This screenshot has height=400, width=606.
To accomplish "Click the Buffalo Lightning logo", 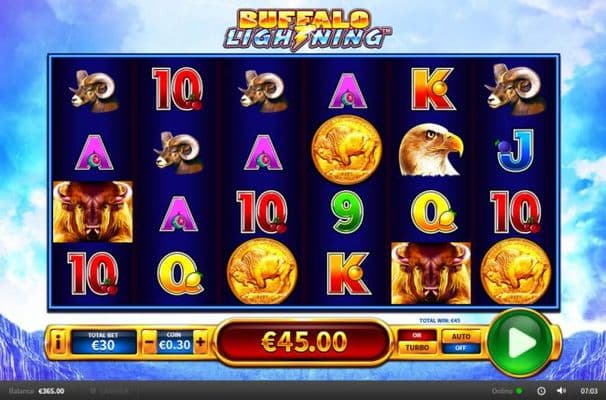I will (x=307, y=30).
